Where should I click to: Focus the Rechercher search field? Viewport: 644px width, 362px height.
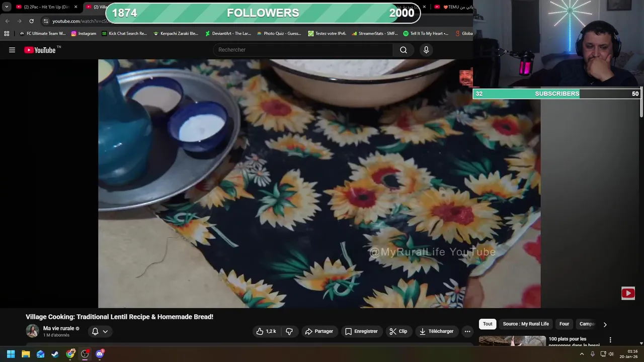pos(303,50)
